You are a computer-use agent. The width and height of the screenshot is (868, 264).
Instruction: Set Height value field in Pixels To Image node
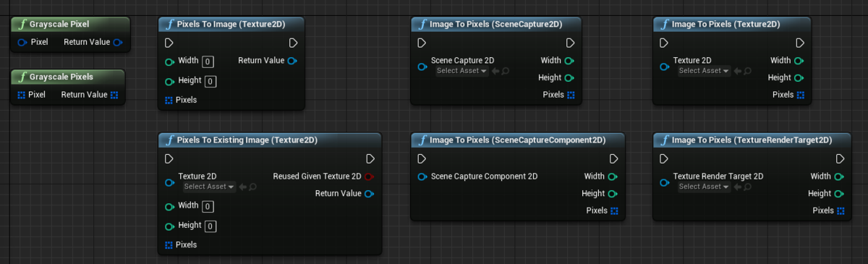pyautogui.click(x=210, y=82)
